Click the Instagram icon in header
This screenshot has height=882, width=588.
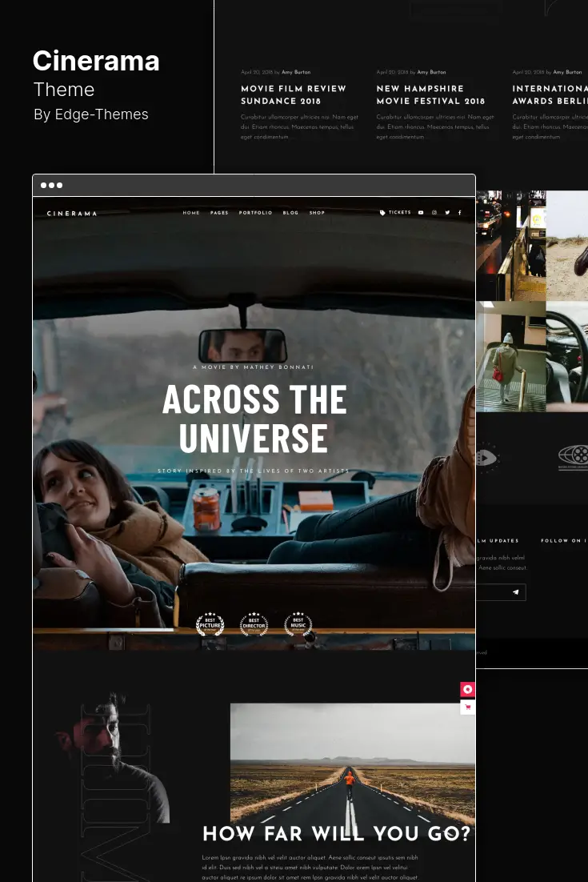coord(434,213)
